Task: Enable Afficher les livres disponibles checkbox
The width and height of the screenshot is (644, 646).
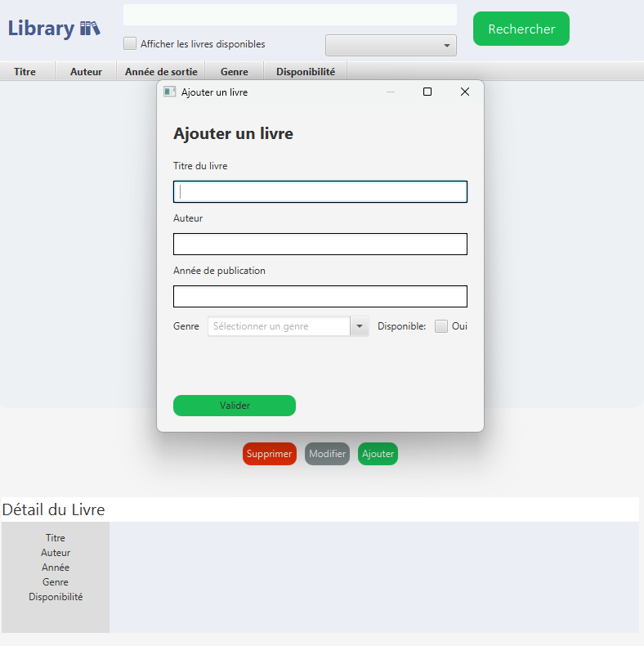Action: 130,43
